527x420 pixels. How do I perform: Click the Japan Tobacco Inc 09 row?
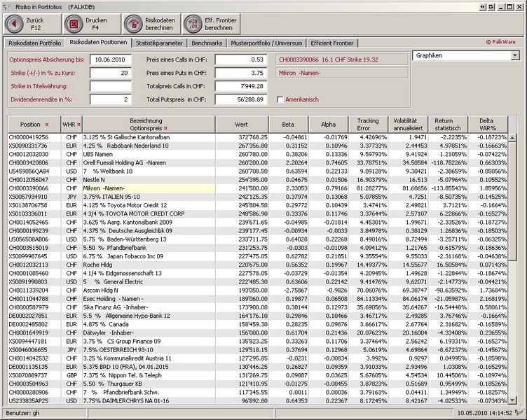point(258,256)
